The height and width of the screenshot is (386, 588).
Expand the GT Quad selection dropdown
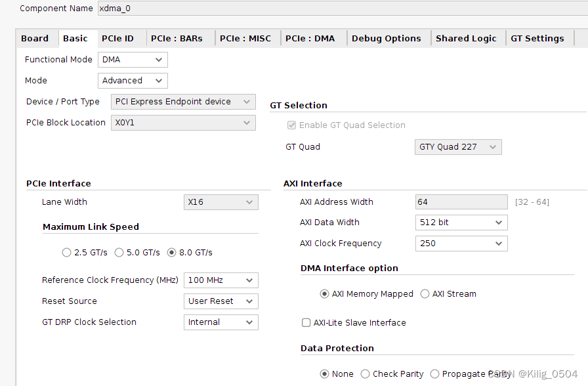pos(457,146)
